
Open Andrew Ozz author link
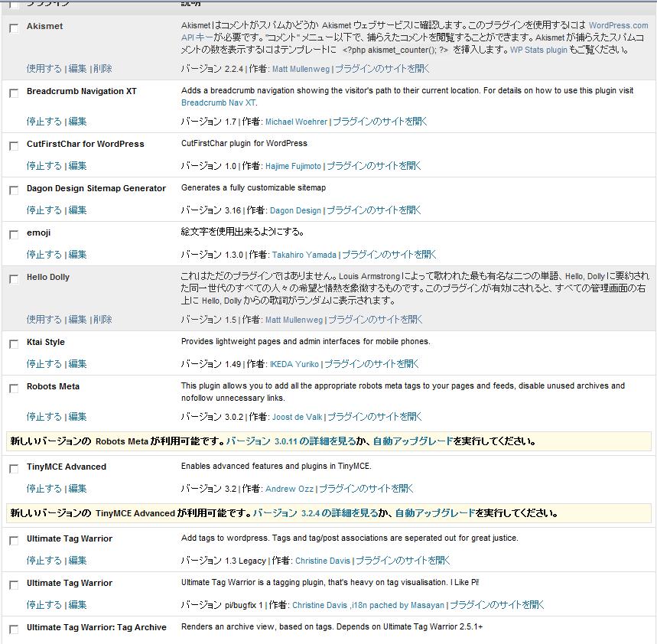289,490
